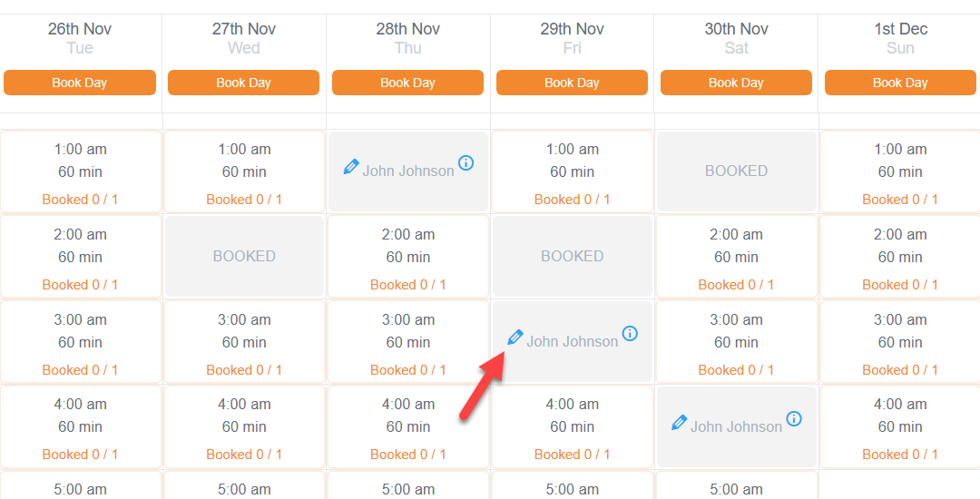Pick 4:00 am slot on 29th Nov

click(x=572, y=426)
